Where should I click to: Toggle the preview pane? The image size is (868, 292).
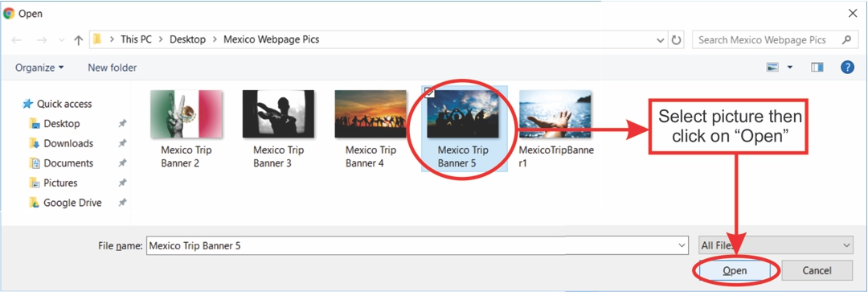(x=817, y=67)
